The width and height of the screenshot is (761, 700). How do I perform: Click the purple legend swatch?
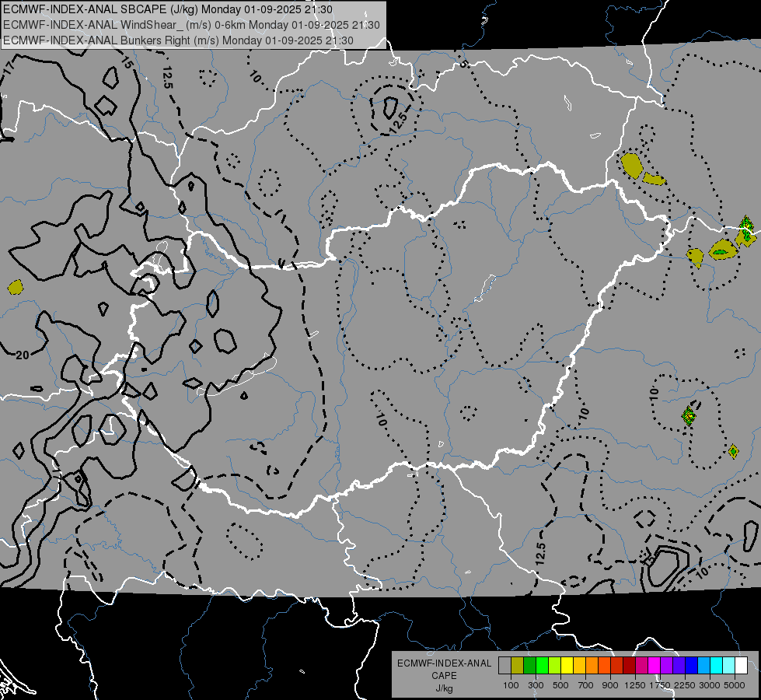[x=666, y=665]
